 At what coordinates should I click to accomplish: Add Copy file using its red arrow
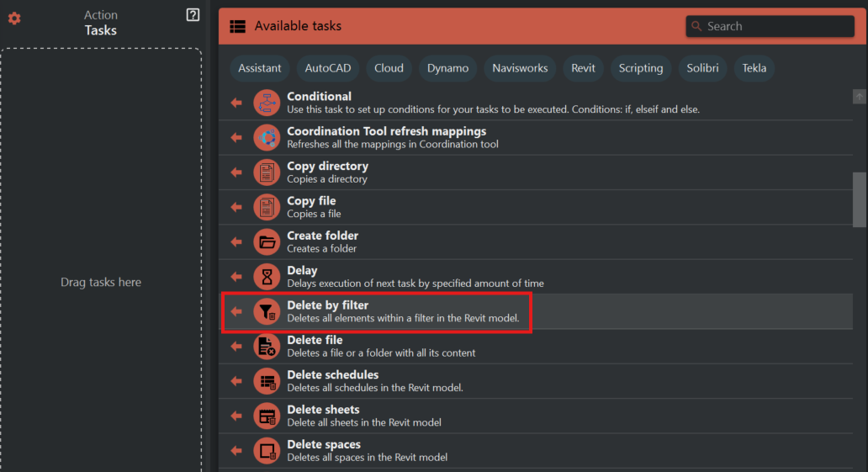pyautogui.click(x=236, y=207)
